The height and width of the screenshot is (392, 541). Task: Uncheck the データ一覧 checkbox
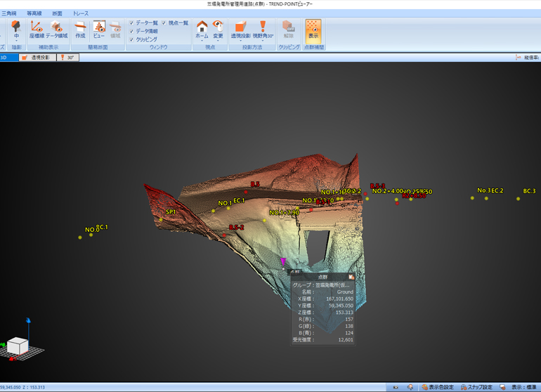pos(131,23)
